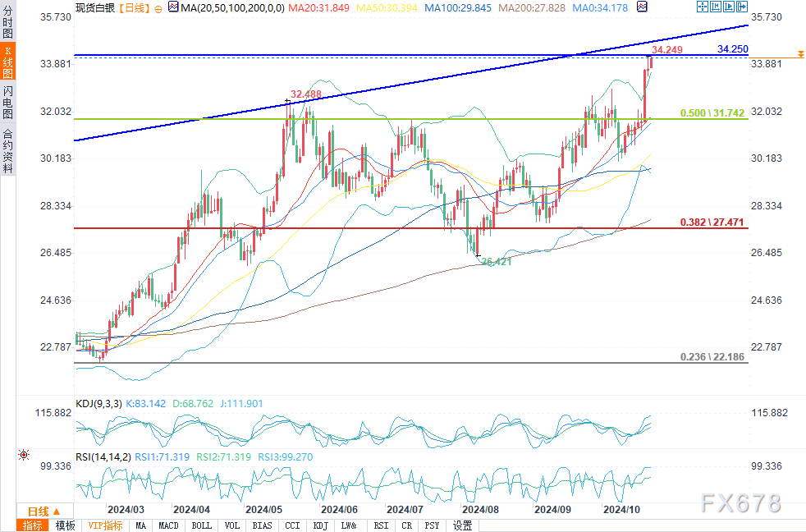Click the MA(20,50,100,200,0,0) parameters label
Image resolution: width=806 pixels, height=532 pixels.
(x=233, y=7)
